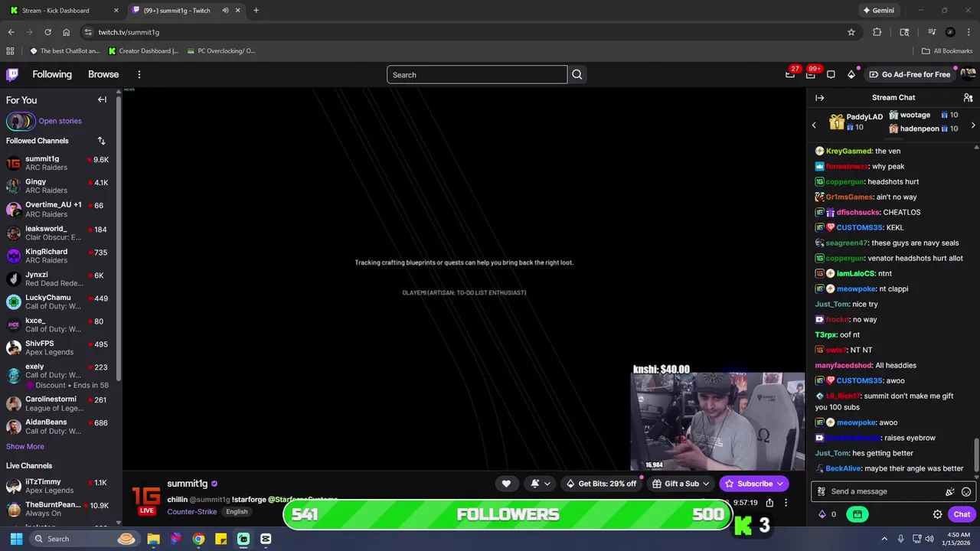Expand followed channels with Show More
Image resolution: width=980 pixels, height=551 pixels.
25,447
